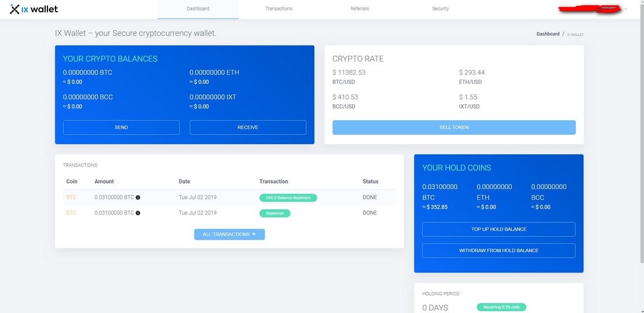The width and height of the screenshot is (644, 313).
Task: Click the Receiving 0.3% daily badge
Action: click(x=501, y=307)
